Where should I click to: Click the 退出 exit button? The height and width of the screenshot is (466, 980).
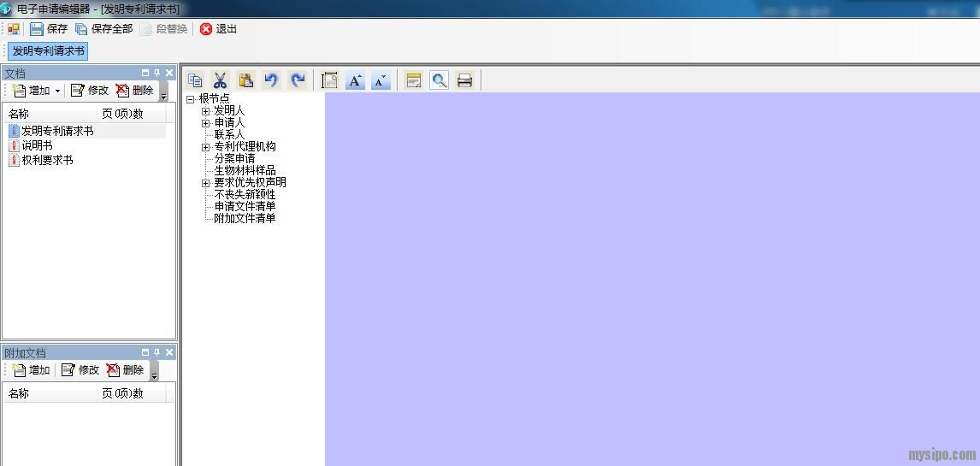[219, 29]
